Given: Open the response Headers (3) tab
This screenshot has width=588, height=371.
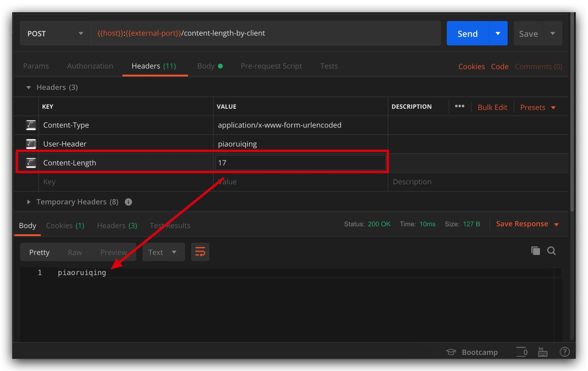Looking at the screenshot, I should [117, 226].
